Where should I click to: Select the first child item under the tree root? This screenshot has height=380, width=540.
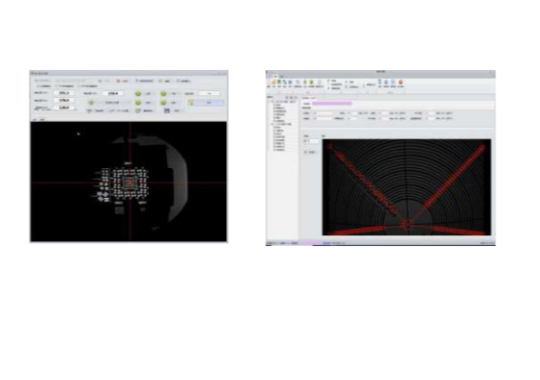[x=278, y=105]
